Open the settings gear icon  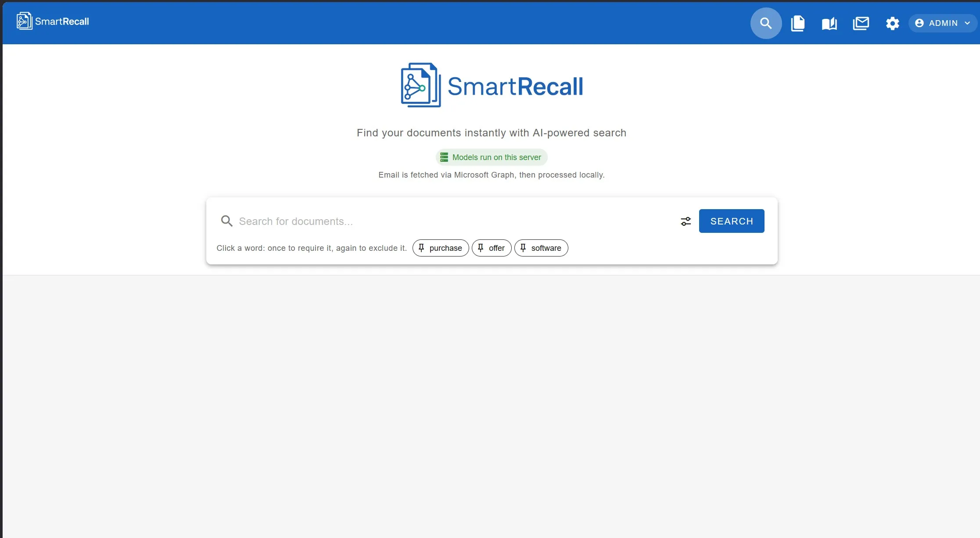892,23
